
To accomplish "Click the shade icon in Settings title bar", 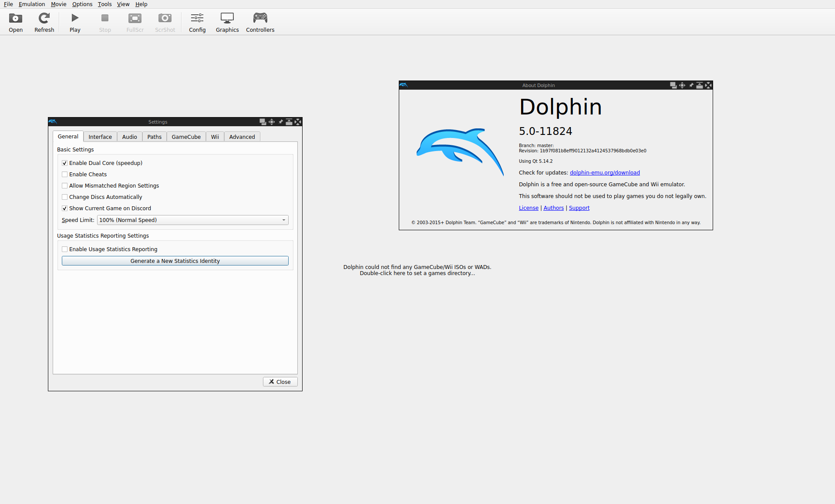I will pyautogui.click(x=289, y=122).
